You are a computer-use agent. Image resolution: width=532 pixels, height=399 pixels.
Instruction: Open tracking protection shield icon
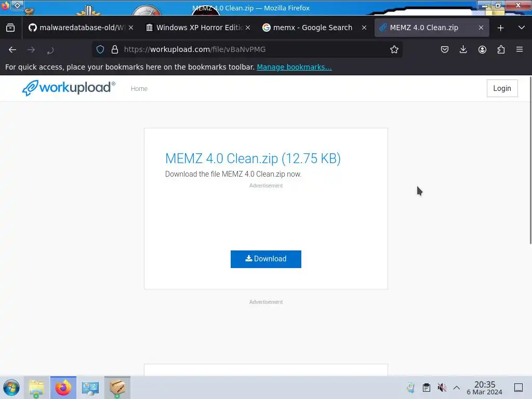[x=100, y=49]
